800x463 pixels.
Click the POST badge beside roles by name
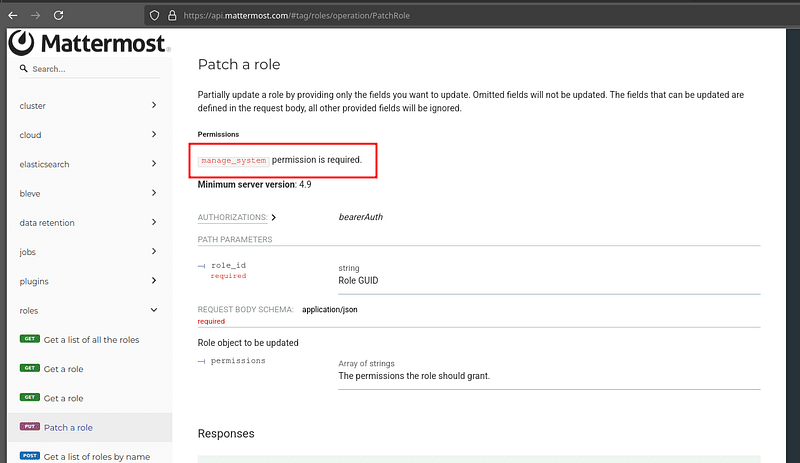click(30, 455)
